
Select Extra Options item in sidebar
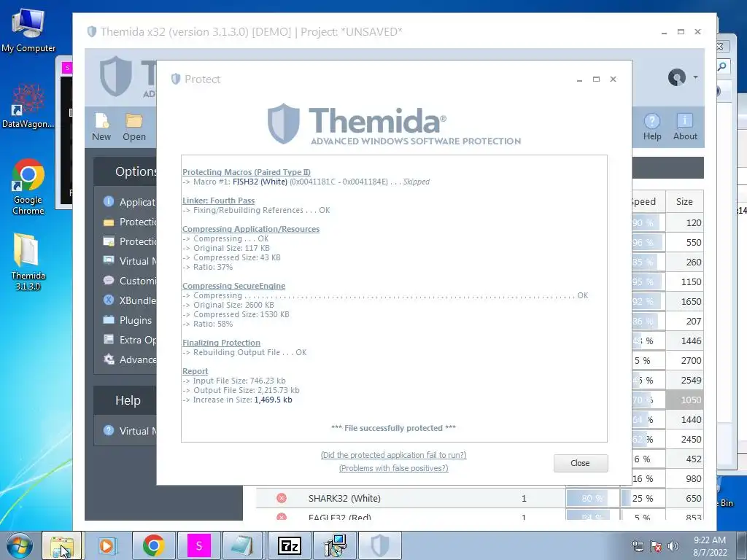point(130,340)
